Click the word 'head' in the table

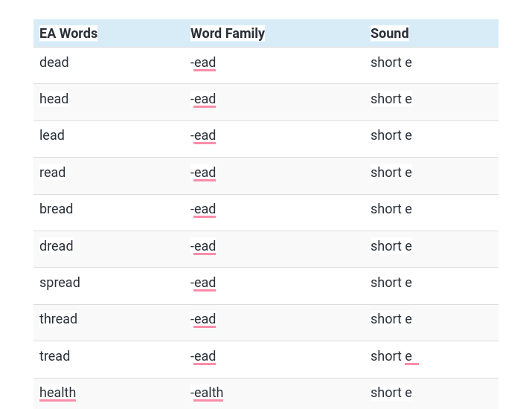54,99
